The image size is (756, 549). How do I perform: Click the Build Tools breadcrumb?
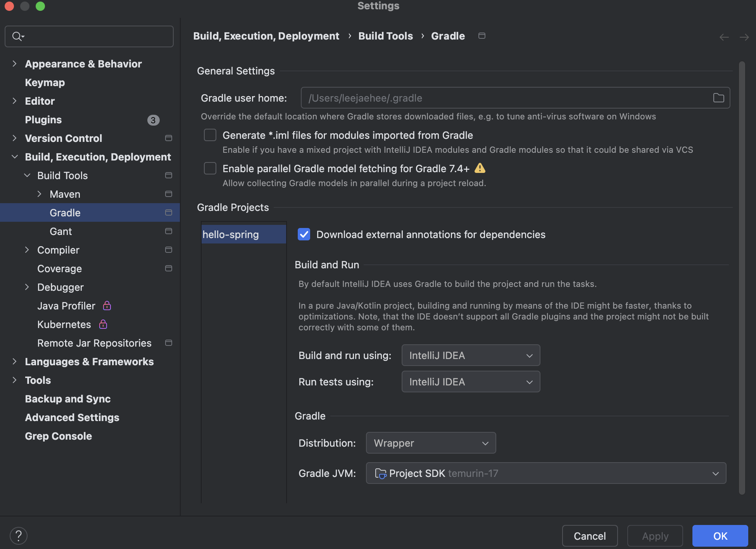point(386,36)
